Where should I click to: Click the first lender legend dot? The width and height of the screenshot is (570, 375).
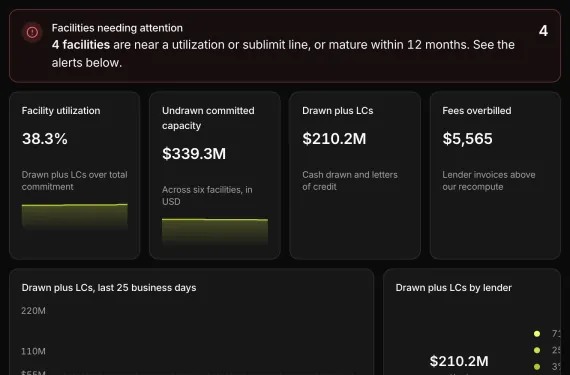(x=537, y=334)
